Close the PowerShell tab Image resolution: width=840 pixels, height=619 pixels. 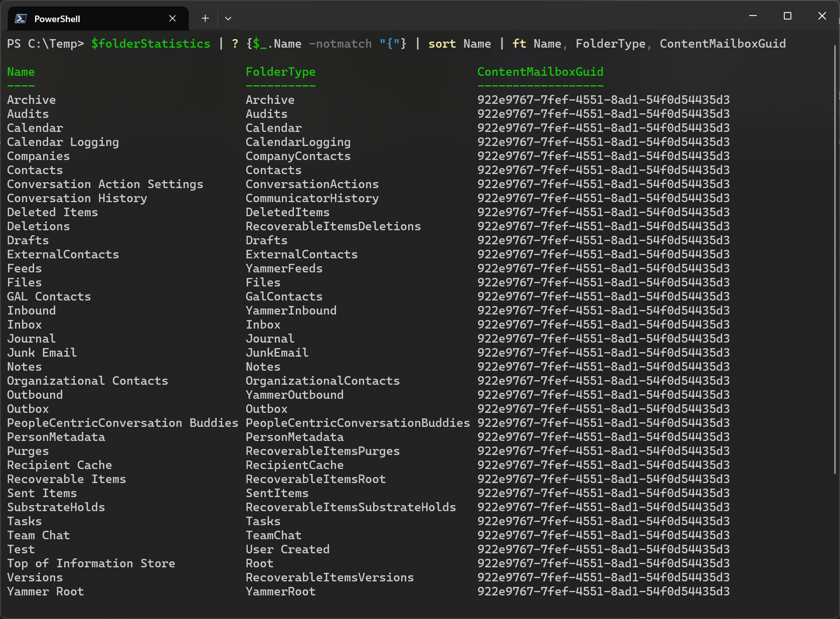tap(173, 19)
